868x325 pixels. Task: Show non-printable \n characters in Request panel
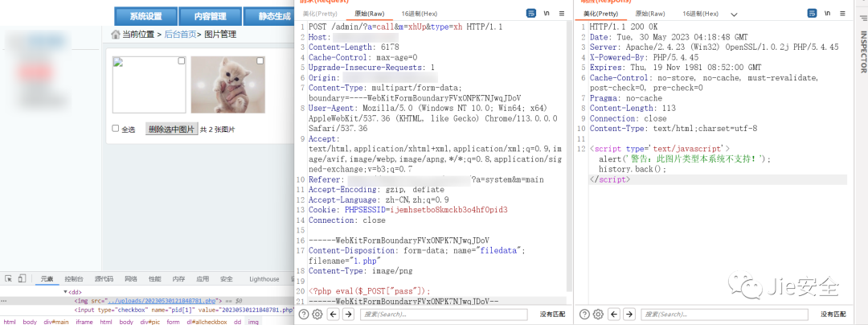[x=547, y=14]
